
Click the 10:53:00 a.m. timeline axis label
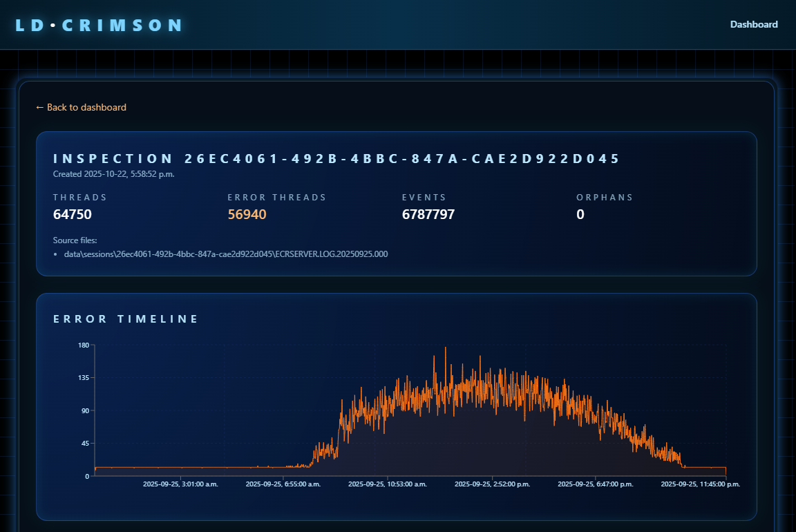click(388, 484)
